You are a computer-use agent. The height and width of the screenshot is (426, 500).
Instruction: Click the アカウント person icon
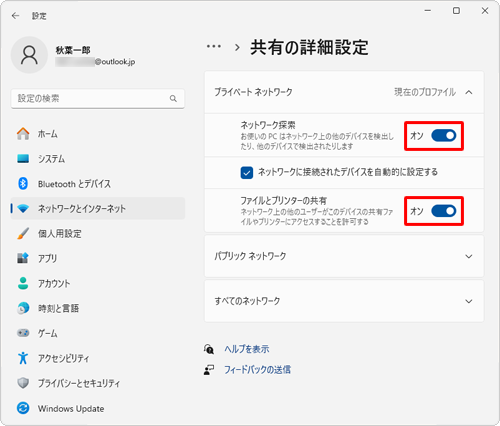pyautogui.click(x=23, y=283)
